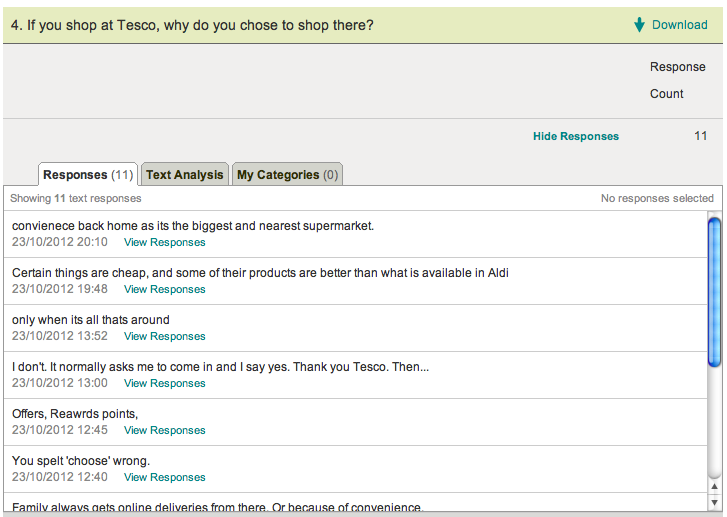Switch to the Responses (11) tab
The image size is (727, 517).
click(88, 175)
